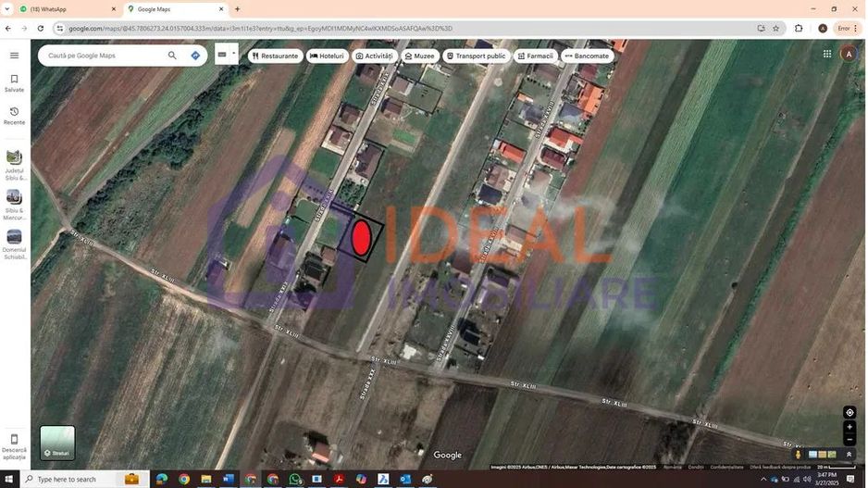Open Outlook from taskbar
The width and height of the screenshot is (868, 488).
pos(405,479)
